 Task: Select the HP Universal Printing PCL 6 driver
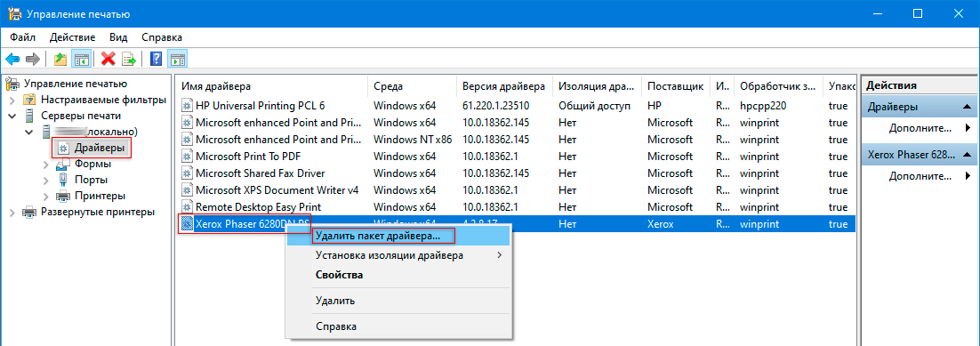pyautogui.click(x=261, y=106)
